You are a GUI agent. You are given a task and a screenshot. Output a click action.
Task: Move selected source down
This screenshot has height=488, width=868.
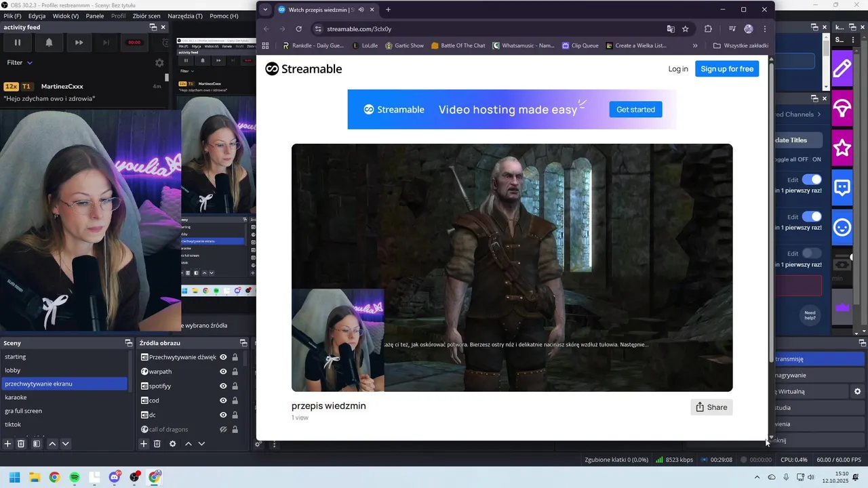(x=201, y=444)
